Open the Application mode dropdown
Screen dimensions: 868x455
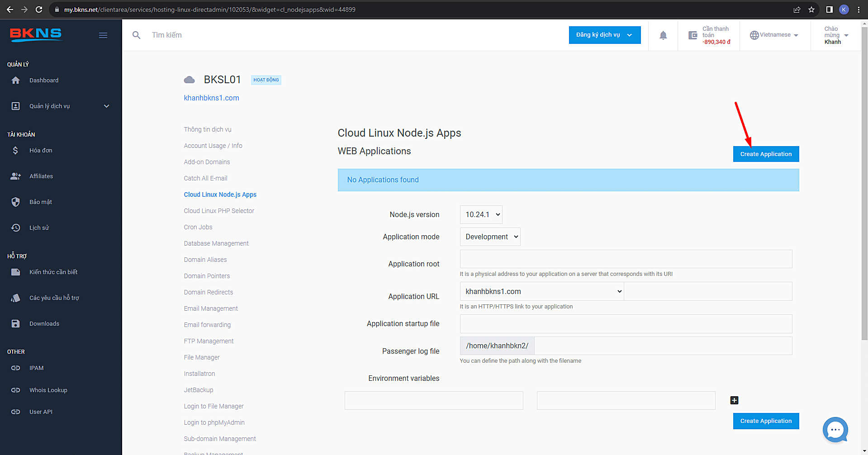[x=490, y=237]
